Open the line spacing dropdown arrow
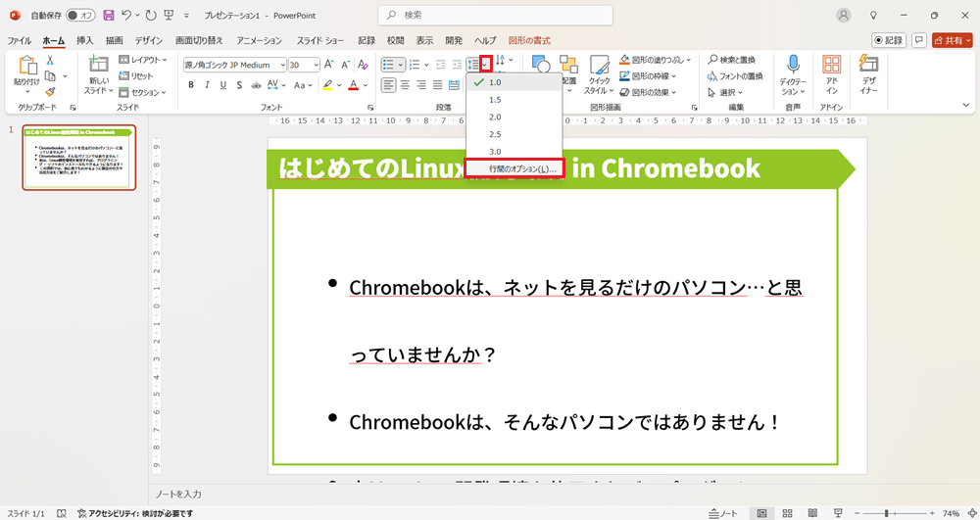 486,65
